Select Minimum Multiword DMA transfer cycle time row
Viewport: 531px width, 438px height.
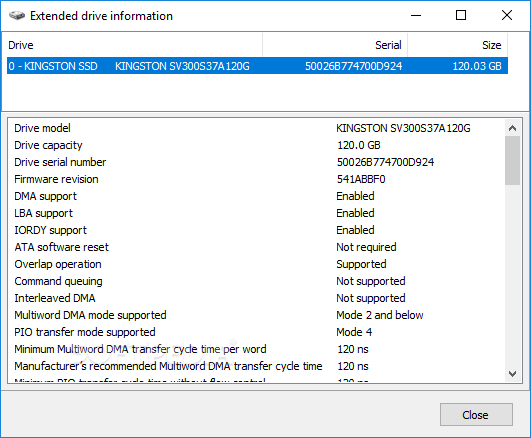140,349
